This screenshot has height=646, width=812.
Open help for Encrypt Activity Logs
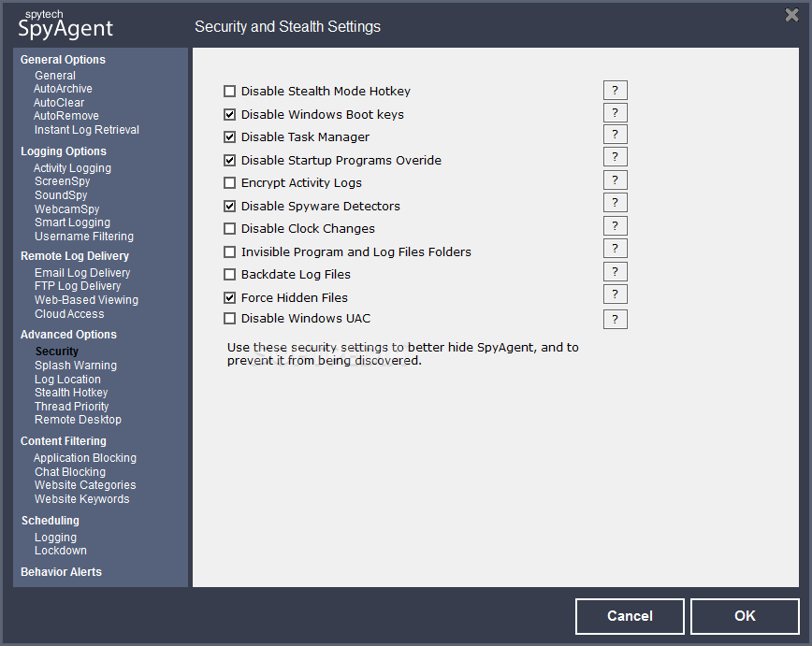pyautogui.click(x=616, y=180)
